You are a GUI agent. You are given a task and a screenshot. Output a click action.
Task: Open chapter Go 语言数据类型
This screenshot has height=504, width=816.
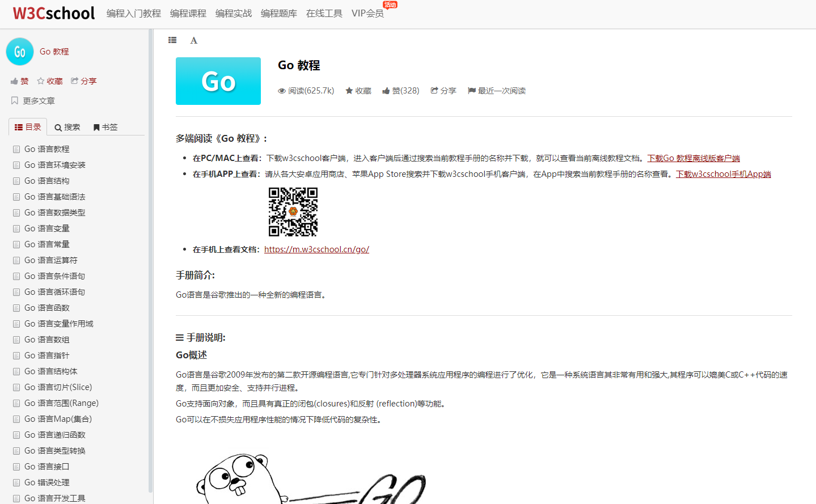pyautogui.click(x=55, y=213)
